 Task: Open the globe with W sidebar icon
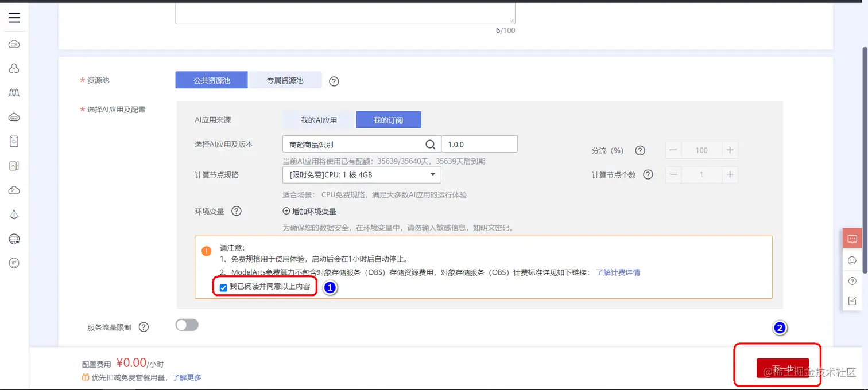pyautogui.click(x=14, y=239)
